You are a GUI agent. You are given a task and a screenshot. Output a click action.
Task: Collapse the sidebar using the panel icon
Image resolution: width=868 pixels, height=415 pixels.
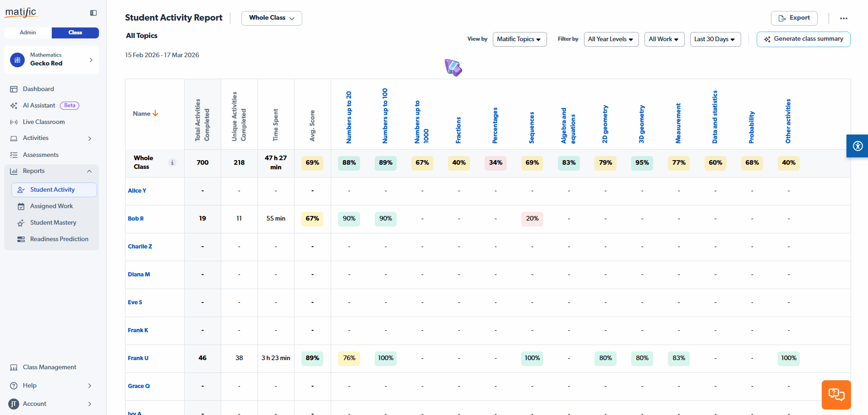tap(93, 13)
